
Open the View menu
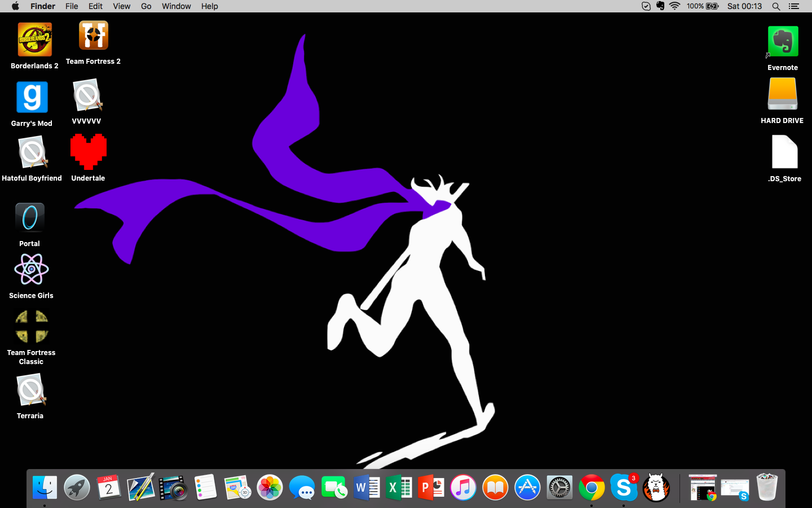pos(121,6)
